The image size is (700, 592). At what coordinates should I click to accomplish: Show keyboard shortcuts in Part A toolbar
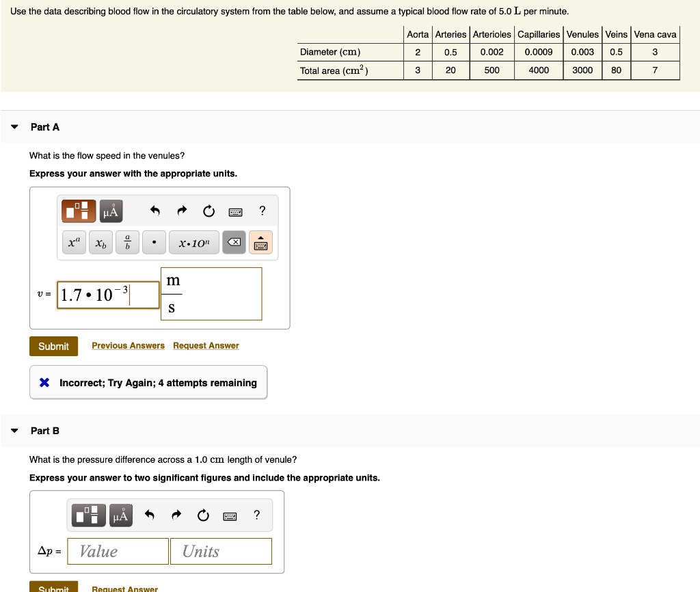(x=236, y=212)
